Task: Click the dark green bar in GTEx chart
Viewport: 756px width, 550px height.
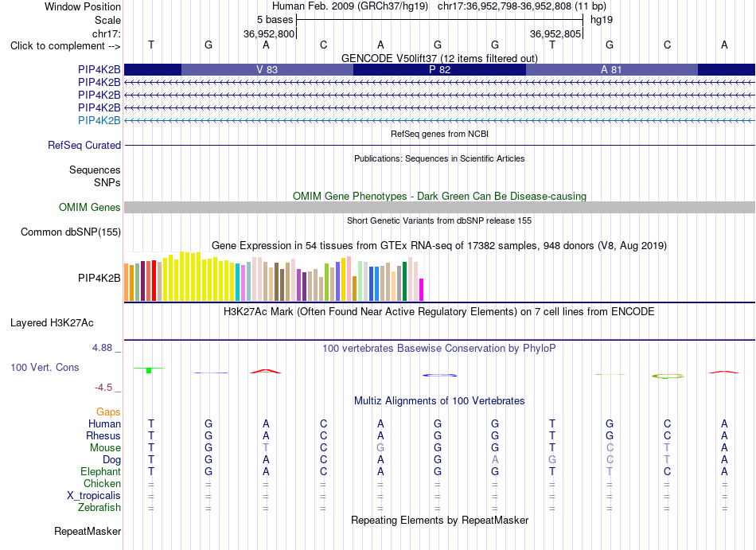Action: [x=404, y=282]
